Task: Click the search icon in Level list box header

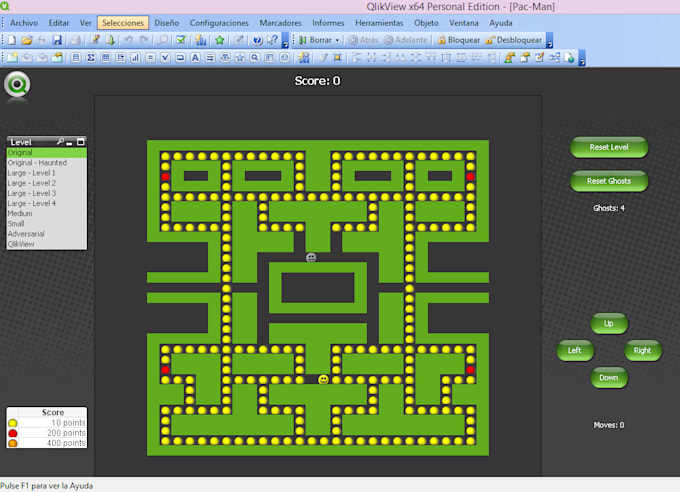Action: 60,142
